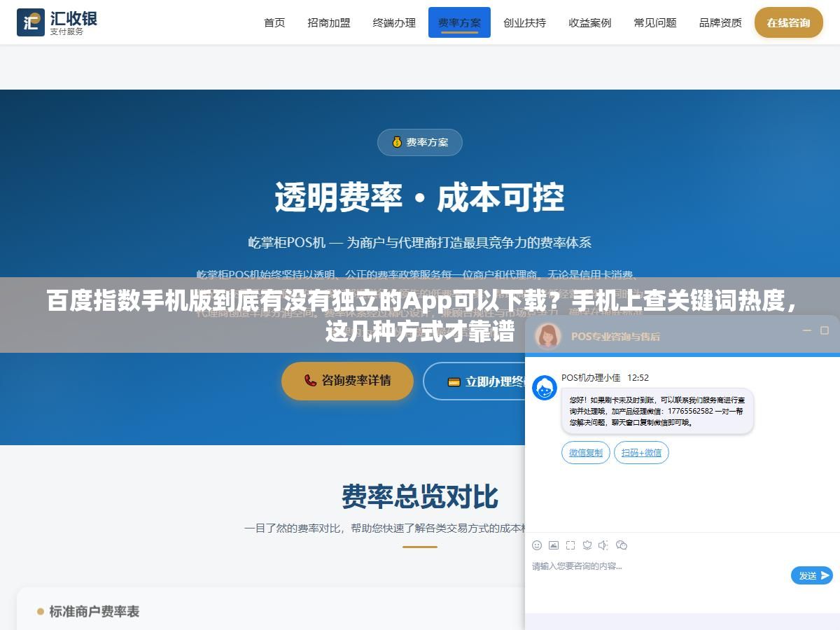Click the send image icon in chat
Viewport: 840px width, 630px height.
pyautogui.click(x=554, y=545)
